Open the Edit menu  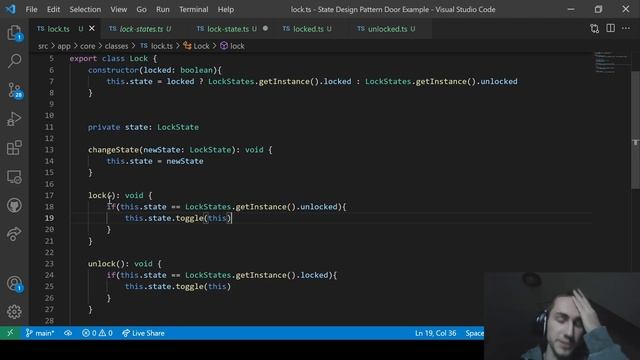coord(53,9)
